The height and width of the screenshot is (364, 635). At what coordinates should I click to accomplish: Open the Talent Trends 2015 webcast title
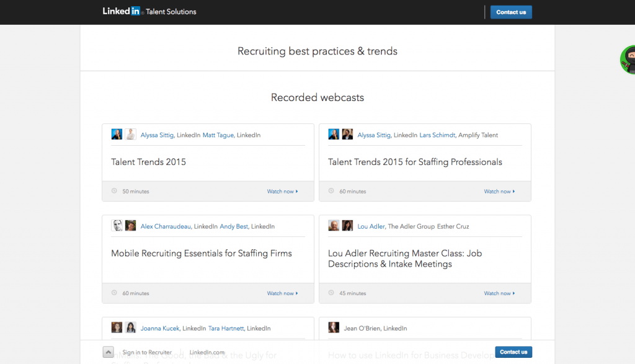click(149, 162)
